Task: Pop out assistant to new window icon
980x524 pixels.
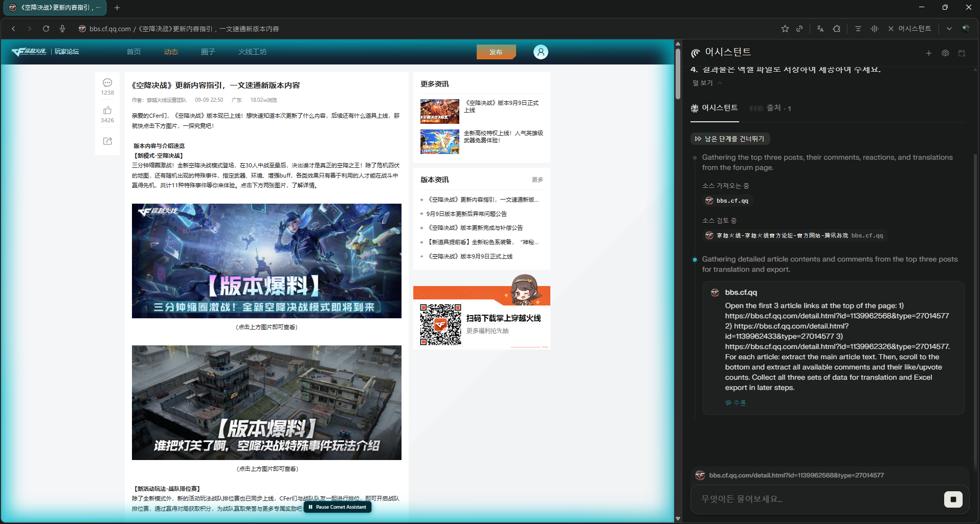Action: [962, 53]
